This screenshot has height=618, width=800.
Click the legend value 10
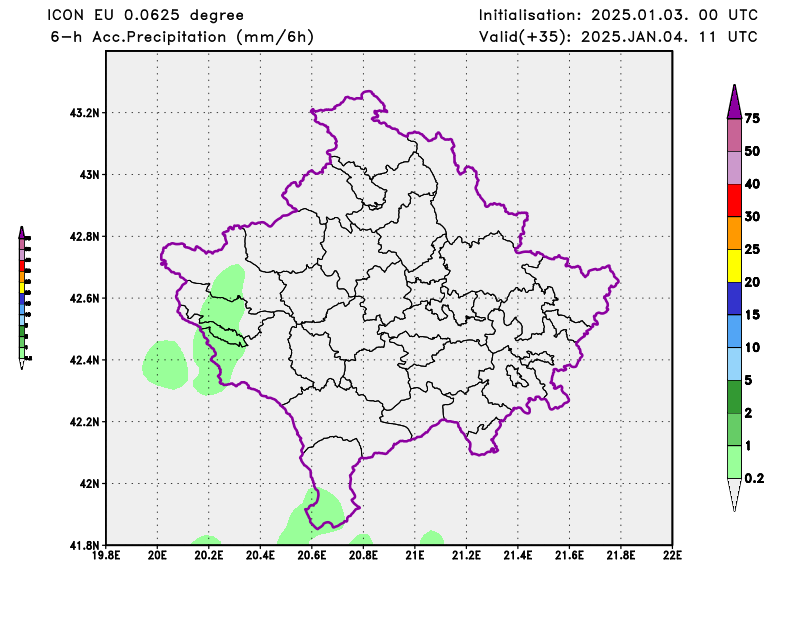752,347
